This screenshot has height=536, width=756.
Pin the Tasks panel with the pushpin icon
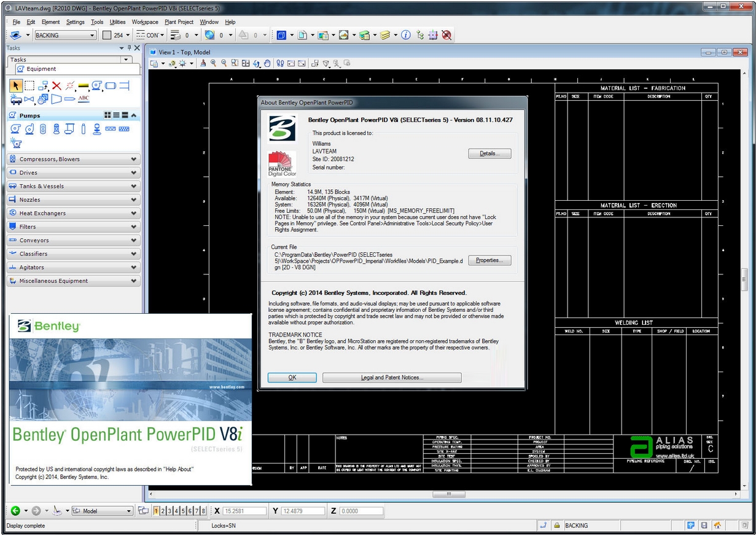point(129,48)
